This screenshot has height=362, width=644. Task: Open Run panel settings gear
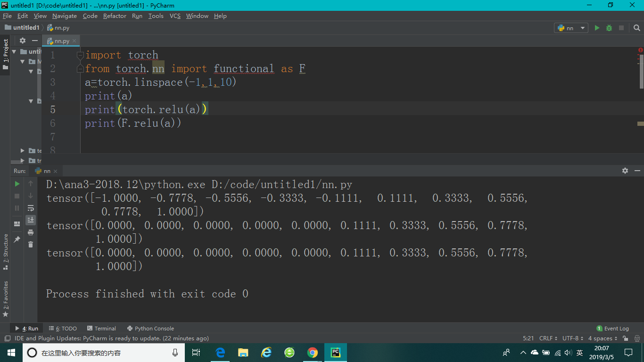(625, 171)
